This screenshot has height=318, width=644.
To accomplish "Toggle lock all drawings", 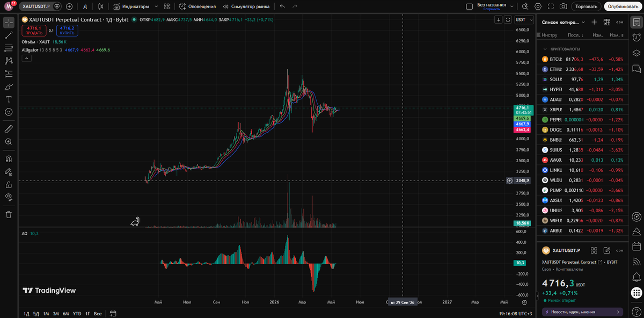I will coord(9,184).
